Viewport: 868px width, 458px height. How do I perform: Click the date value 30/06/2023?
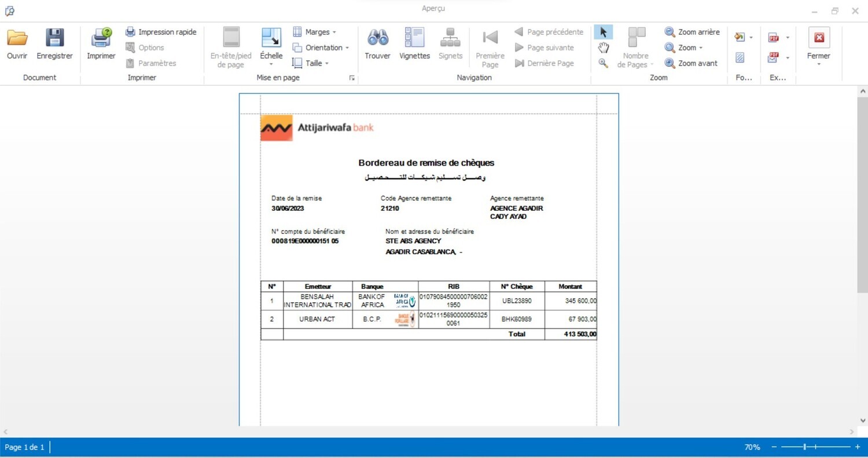click(x=288, y=208)
